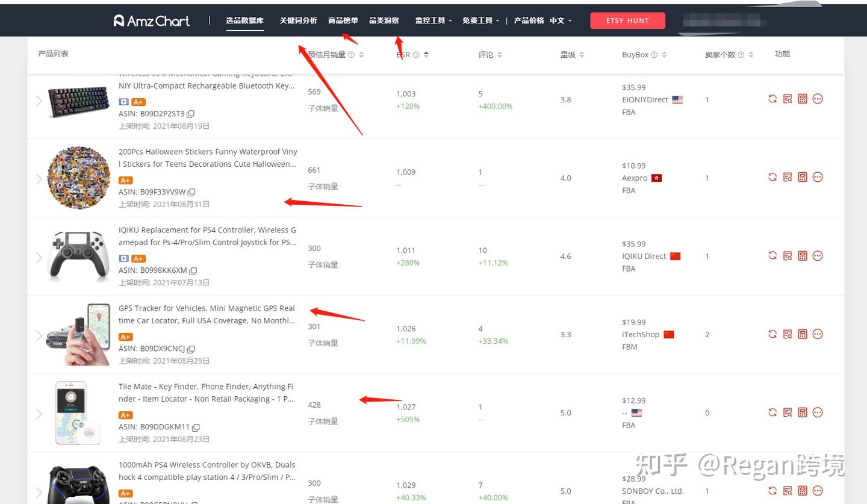Open more options for IQIKU Direct row
867x504 pixels.
pyautogui.click(x=818, y=255)
